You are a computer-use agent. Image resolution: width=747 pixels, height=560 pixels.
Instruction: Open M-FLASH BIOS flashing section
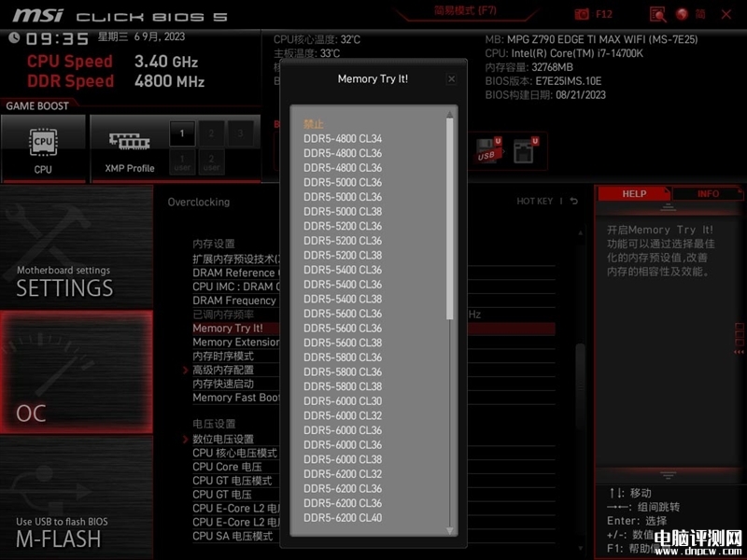pos(77,497)
